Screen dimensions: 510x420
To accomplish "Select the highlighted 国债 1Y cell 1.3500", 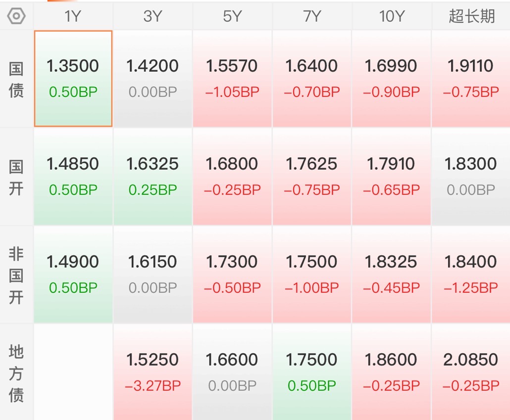I will click(x=73, y=78).
